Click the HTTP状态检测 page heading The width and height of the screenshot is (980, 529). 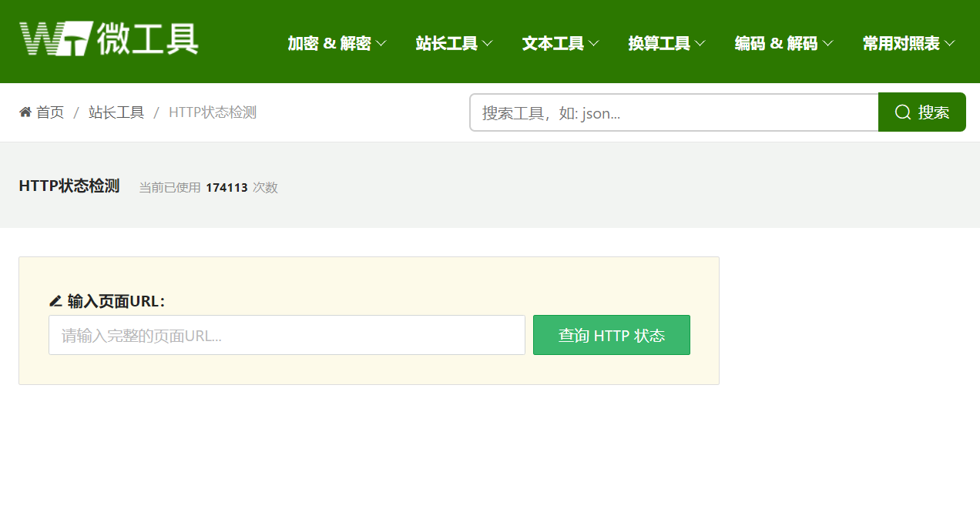[x=69, y=186]
